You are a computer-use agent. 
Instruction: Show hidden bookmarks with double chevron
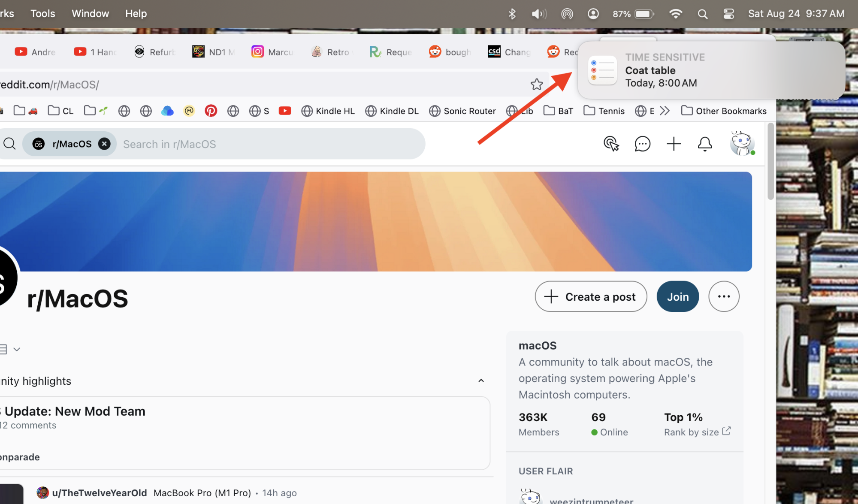[665, 111]
